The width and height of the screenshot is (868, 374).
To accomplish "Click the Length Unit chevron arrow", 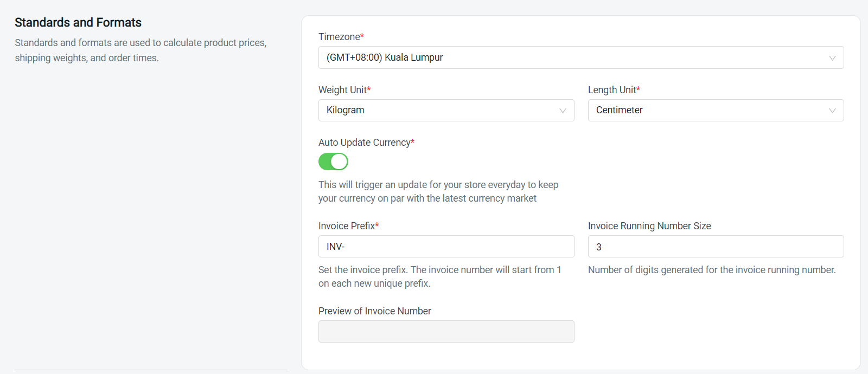I will 832,110.
